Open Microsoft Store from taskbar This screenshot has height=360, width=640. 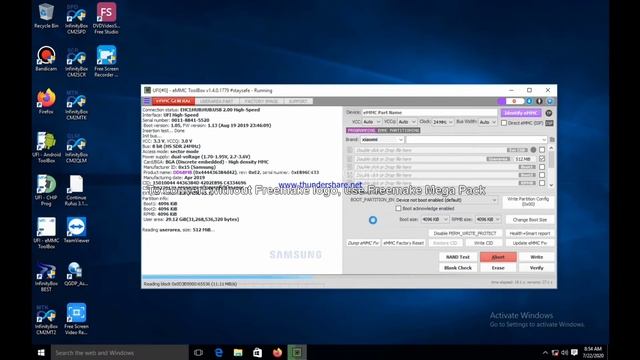[258, 352]
